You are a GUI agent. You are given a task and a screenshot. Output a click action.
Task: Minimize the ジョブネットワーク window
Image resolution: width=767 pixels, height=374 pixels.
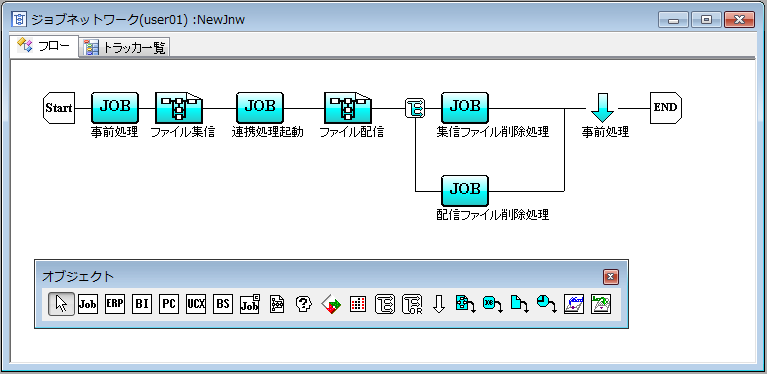click(674, 20)
